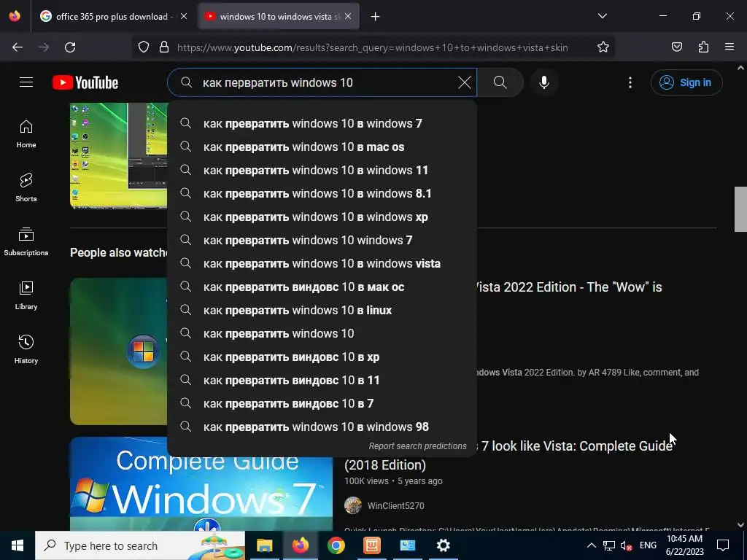The image size is (747, 560).
Task: Open the Windows Start menu
Action: pos(18,545)
